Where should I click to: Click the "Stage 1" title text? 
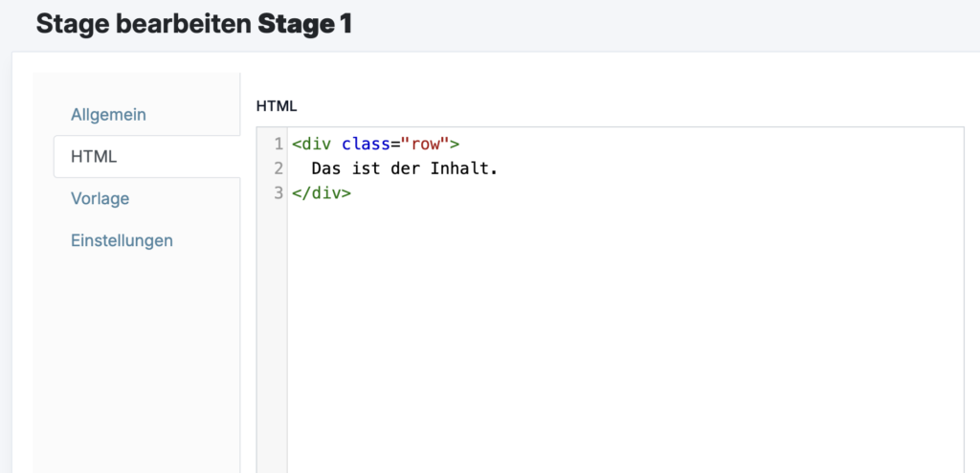point(304,24)
